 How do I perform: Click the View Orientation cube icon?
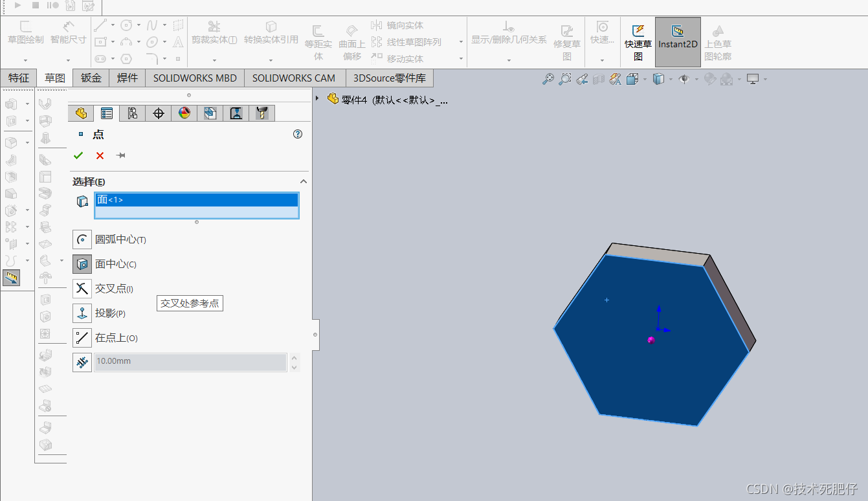coord(632,79)
